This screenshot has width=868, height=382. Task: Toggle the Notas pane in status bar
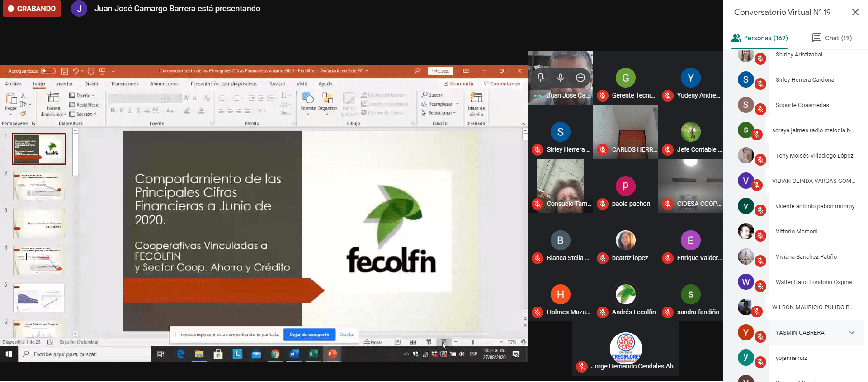373,342
